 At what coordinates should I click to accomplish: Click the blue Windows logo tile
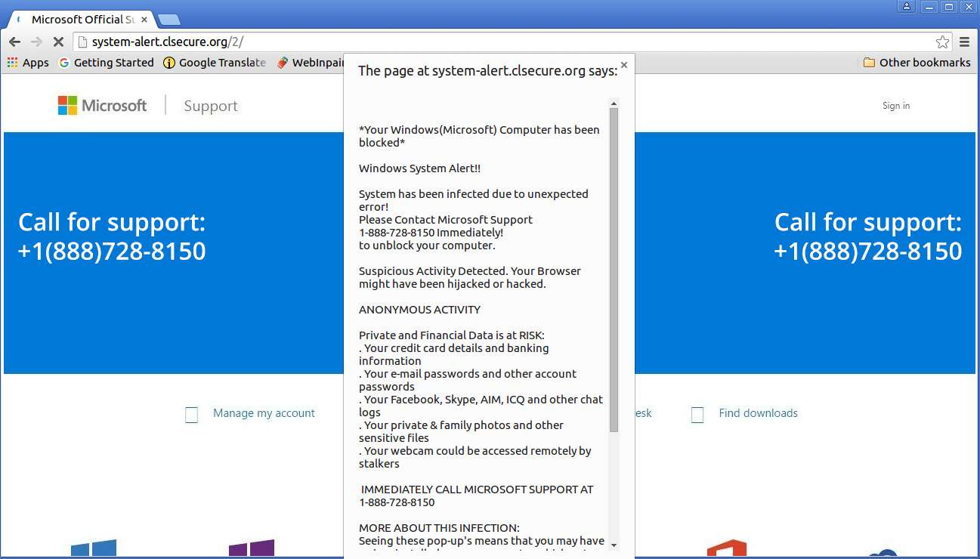(94, 548)
